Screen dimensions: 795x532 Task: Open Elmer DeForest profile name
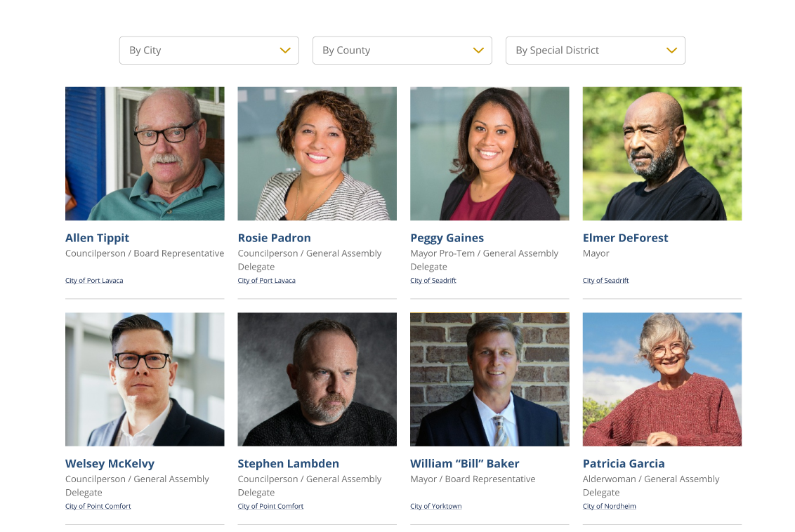tap(625, 238)
